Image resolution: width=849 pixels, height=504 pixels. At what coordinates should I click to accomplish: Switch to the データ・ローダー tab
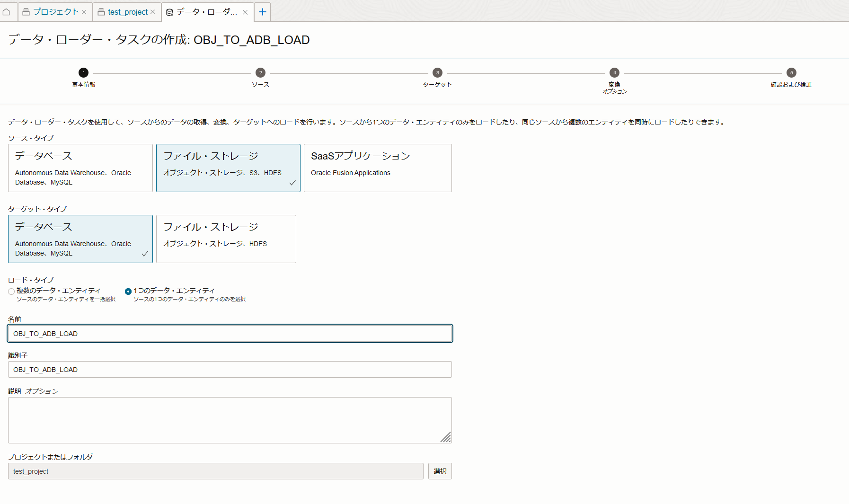click(x=207, y=12)
